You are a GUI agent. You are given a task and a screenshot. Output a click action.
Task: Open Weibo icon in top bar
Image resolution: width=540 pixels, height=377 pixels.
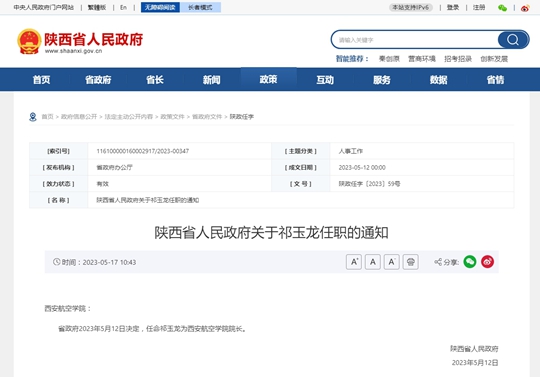(x=525, y=8)
